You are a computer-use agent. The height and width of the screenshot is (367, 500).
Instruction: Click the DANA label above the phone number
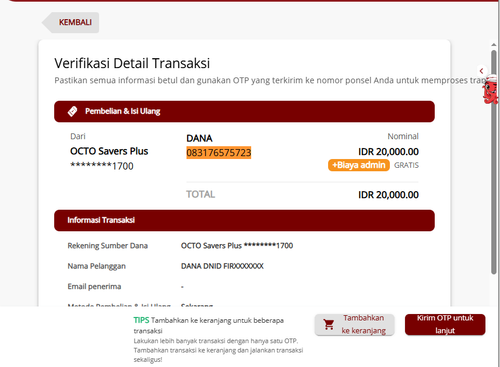point(199,138)
